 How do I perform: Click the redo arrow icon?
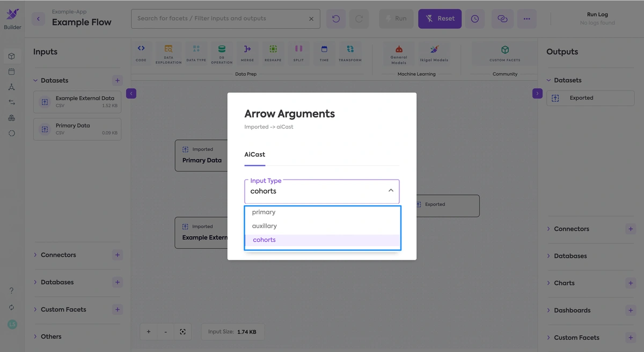pyautogui.click(x=359, y=19)
